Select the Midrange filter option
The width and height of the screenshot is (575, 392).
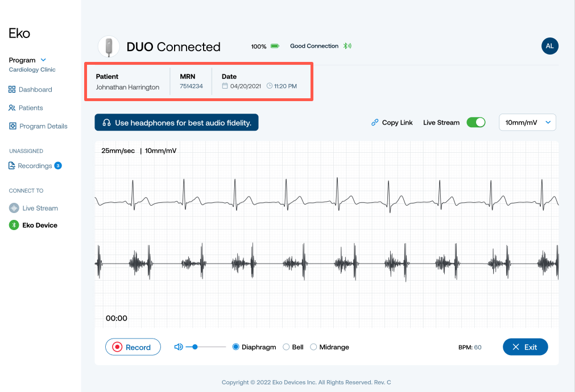pyautogui.click(x=313, y=347)
